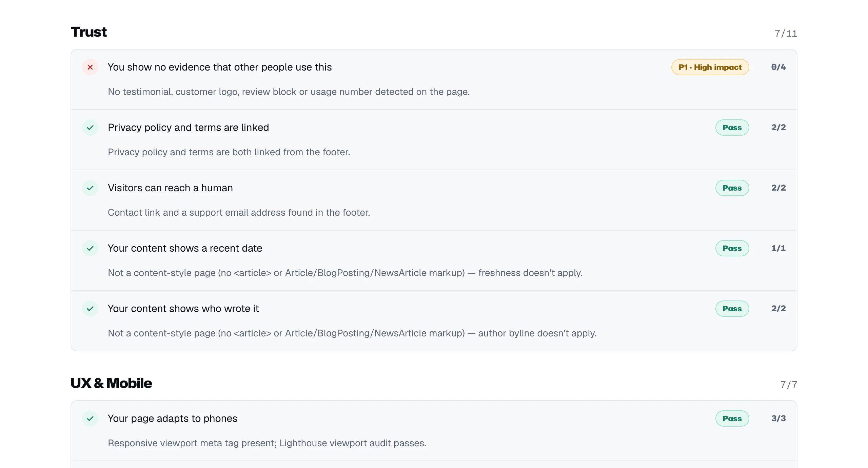The width and height of the screenshot is (868, 468).
Task: Click the 2/2 score on who wrote it row
Action: pos(778,309)
